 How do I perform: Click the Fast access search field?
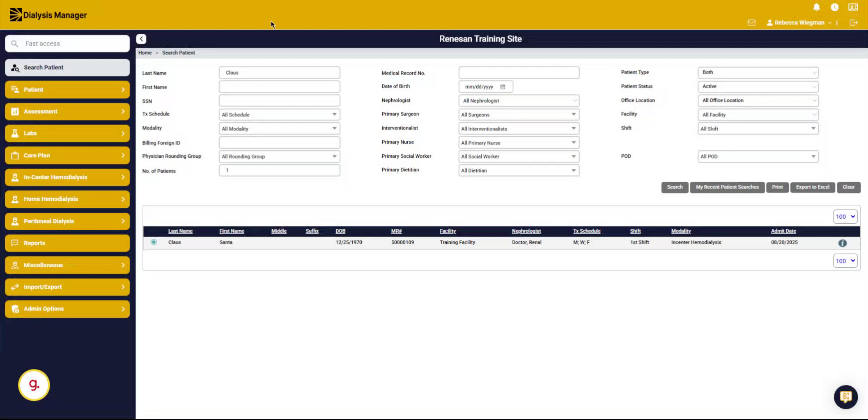67,43
